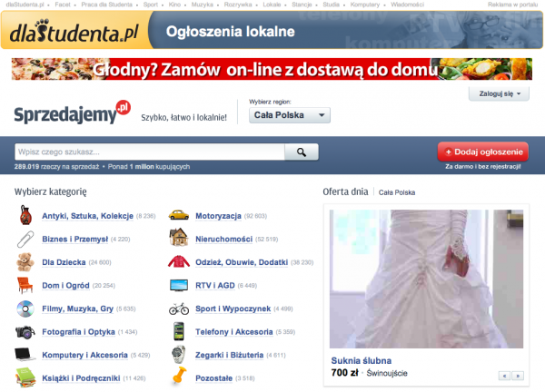This screenshot has width=545, height=392.
Task: Click the paperclip icon for Biznes i Przemysł
Action: tap(25, 239)
